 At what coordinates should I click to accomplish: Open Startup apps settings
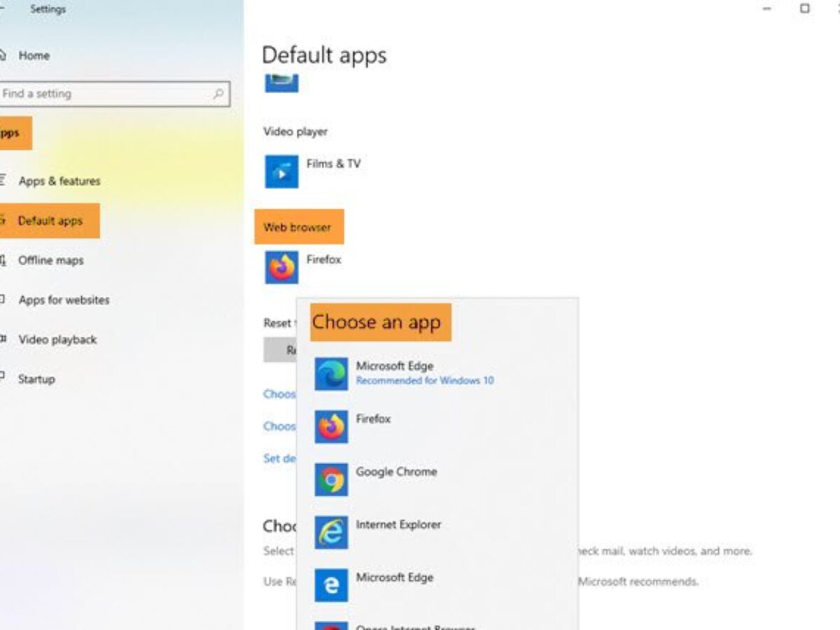[x=36, y=379]
